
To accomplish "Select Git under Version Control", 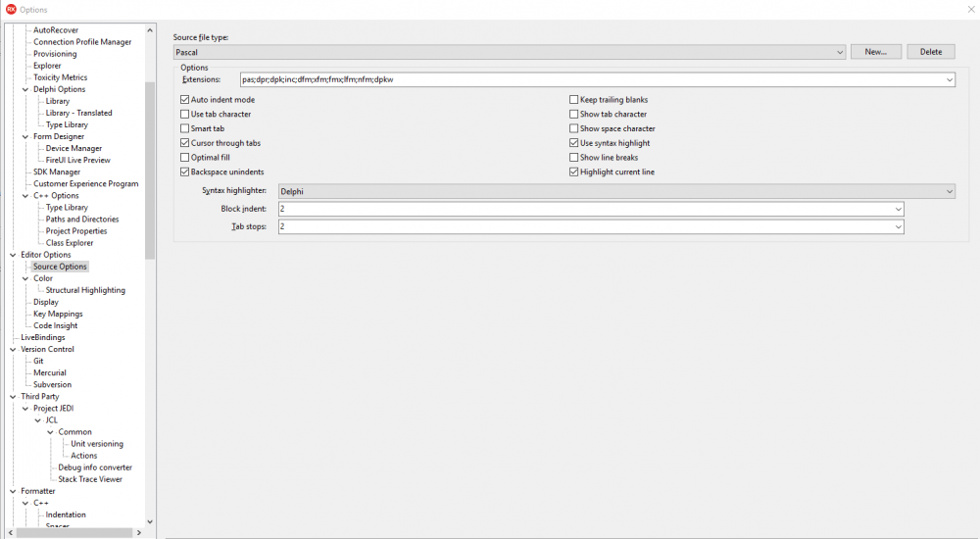I will [38, 362].
